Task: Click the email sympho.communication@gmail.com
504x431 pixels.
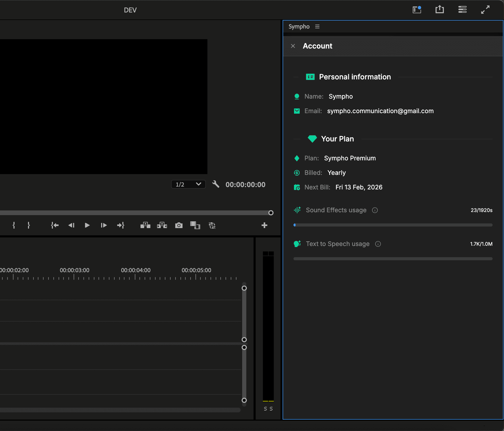Action: 380,111
